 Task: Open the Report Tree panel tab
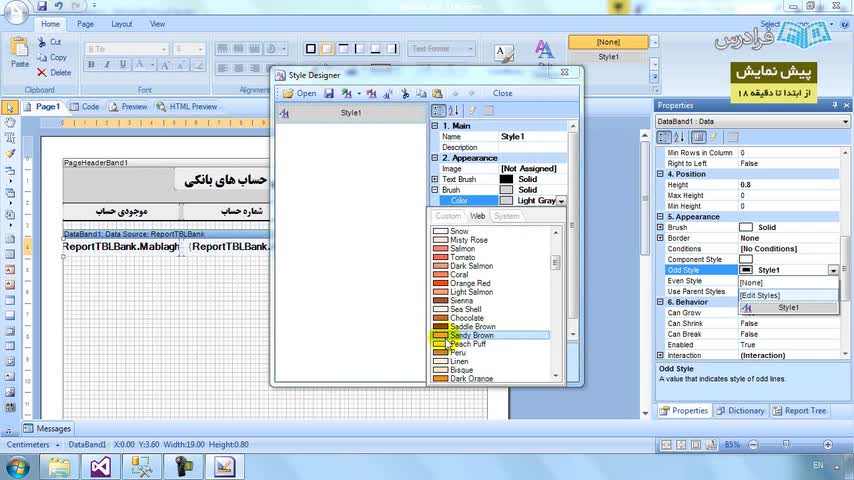pyautogui.click(x=800, y=411)
